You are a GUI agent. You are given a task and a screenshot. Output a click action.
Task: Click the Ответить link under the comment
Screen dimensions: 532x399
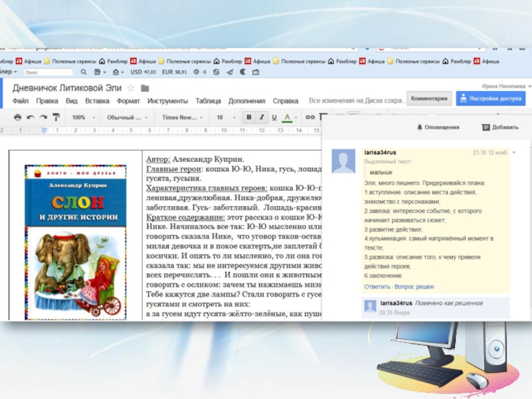pyautogui.click(x=377, y=287)
